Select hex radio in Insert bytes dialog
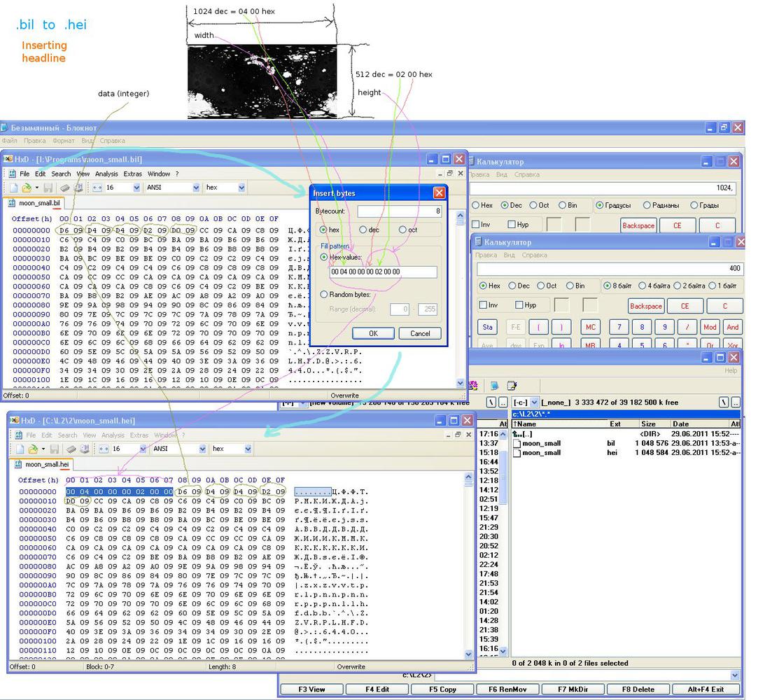758x700 pixels. (323, 230)
